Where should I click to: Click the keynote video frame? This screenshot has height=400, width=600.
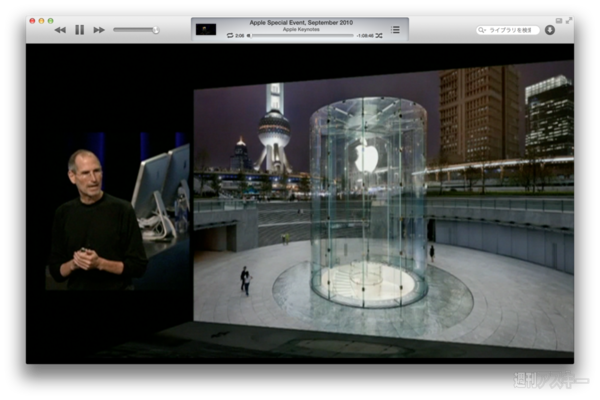pos(300,204)
